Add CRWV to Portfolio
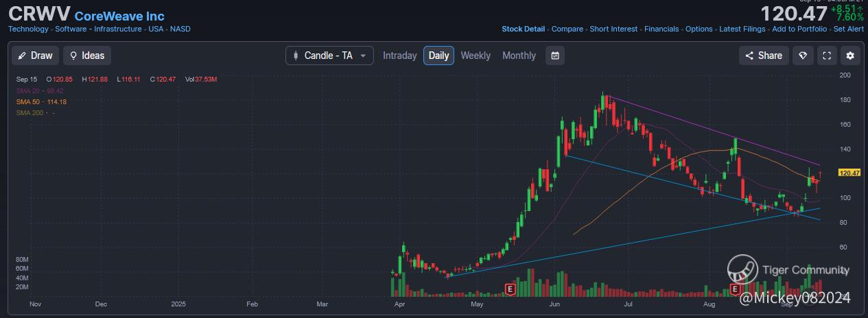868x318 pixels. [799, 29]
